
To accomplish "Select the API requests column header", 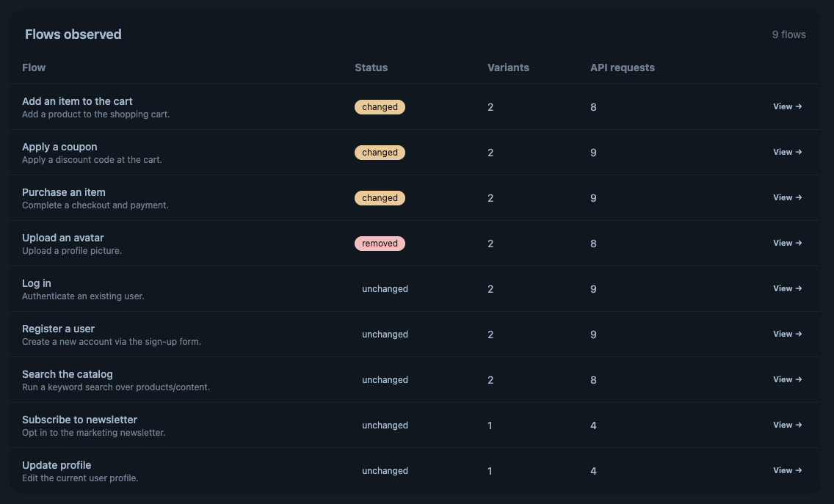I will [623, 67].
